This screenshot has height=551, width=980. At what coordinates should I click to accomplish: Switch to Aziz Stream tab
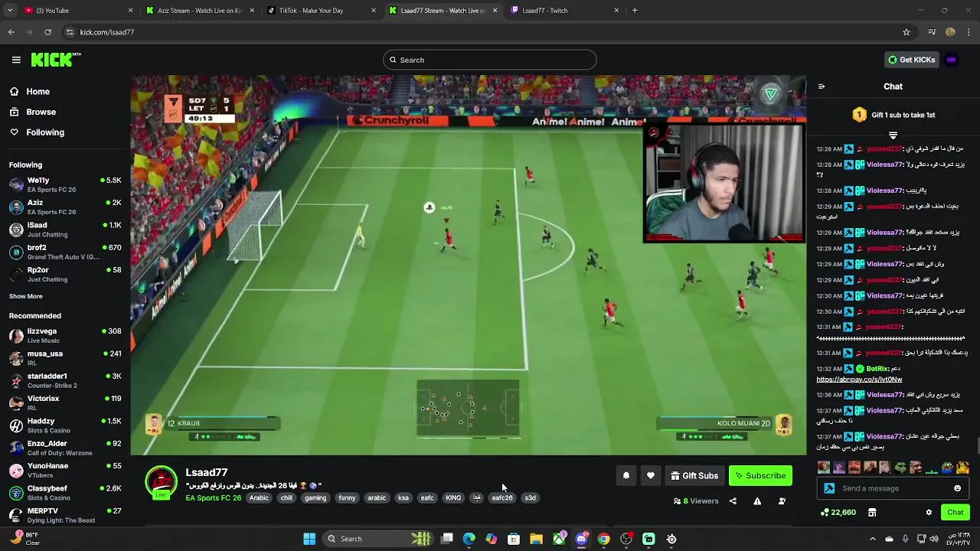(x=199, y=11)
